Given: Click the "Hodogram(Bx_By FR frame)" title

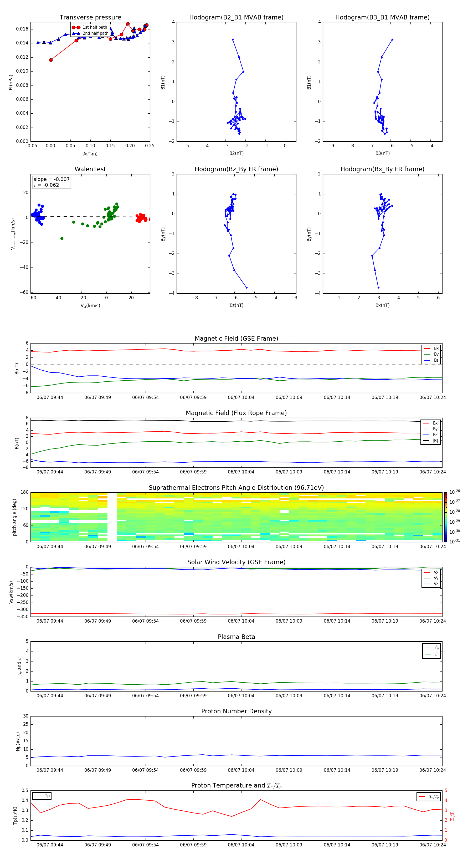Looking at the screenshot, I should (x=382, y=169).
